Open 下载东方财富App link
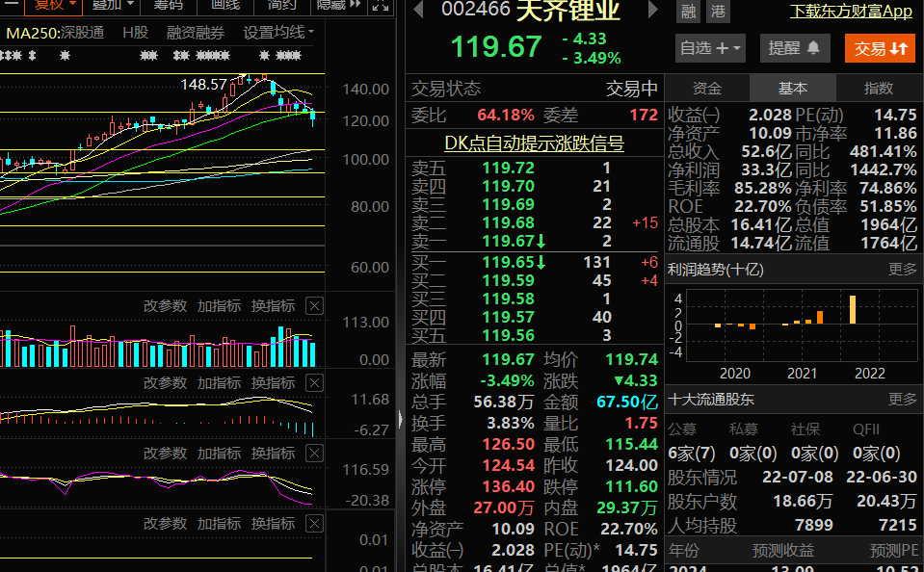Viewport: 924px width, 572px height. coord(851,12)
